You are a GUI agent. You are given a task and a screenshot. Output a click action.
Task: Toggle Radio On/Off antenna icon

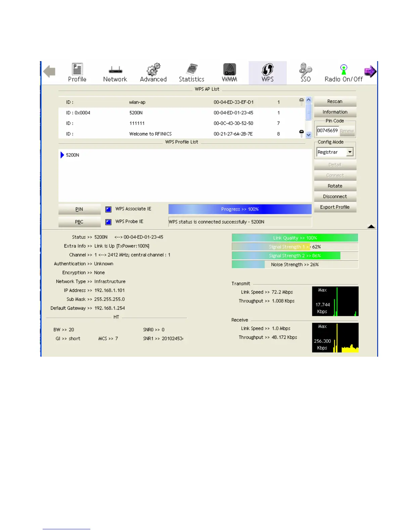tap(344, 70)
